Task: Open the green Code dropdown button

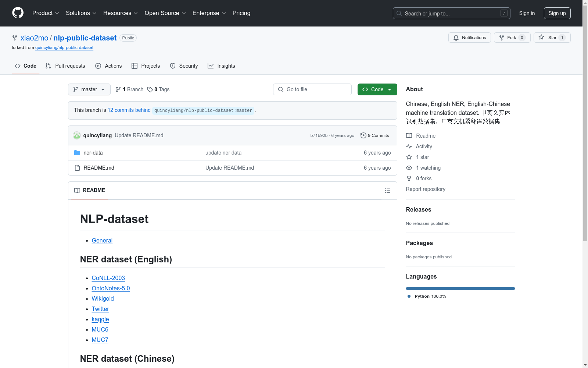Action: [x=377, y=89]
